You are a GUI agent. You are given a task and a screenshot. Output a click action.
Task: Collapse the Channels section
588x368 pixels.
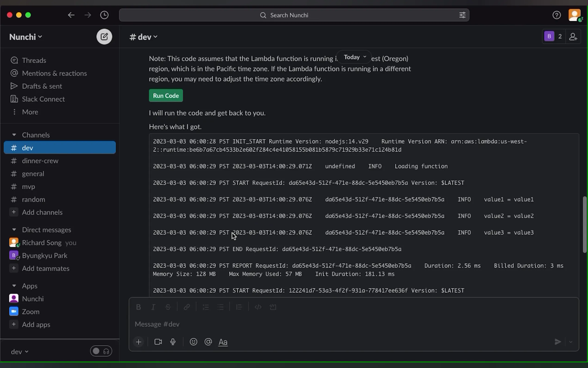tap(14, 135)
